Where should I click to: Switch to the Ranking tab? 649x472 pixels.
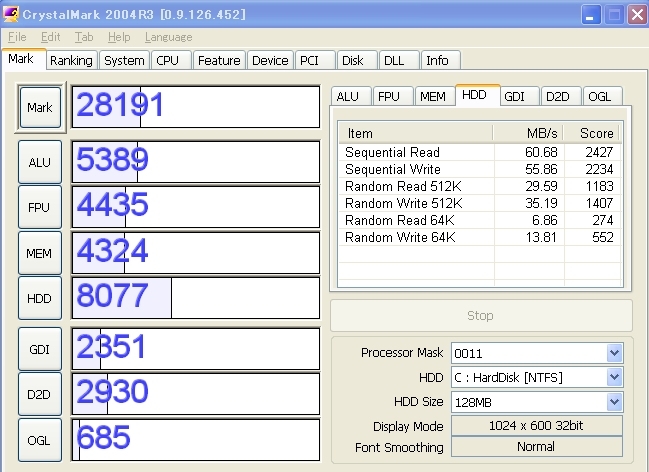[x=71, y=60]
